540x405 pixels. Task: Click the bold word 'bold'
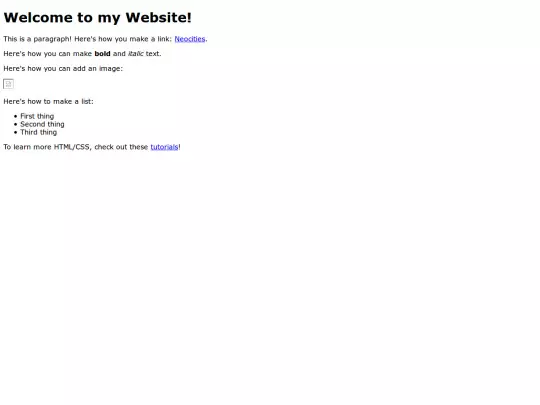click(x=102, y=54)
